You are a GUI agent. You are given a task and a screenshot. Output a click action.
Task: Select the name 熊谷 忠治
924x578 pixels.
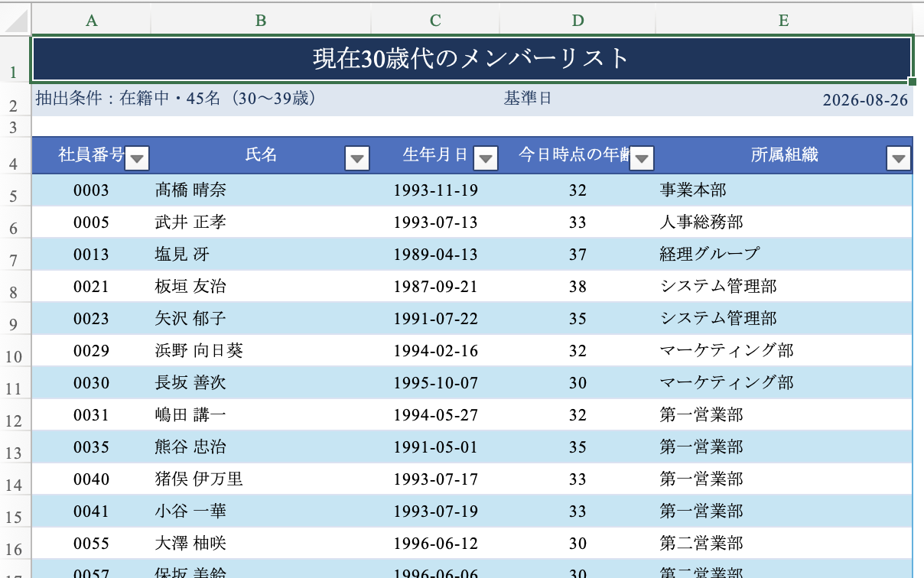pos(190,446)
